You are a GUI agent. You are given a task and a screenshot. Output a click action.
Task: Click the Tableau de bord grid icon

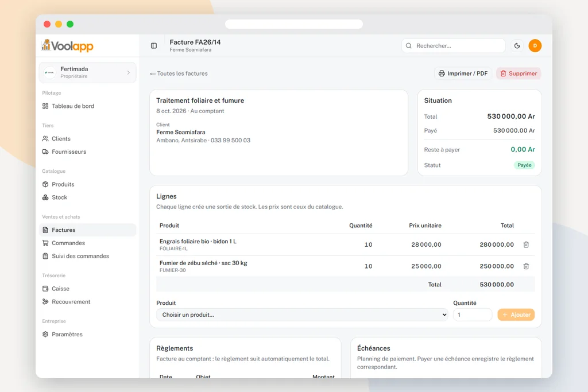[45, 106]
